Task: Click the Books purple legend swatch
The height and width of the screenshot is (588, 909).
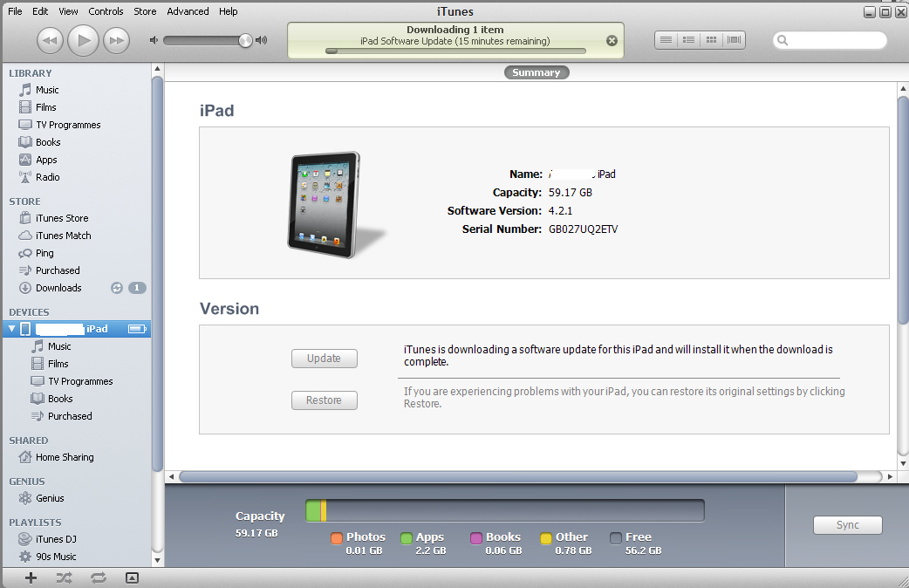Action: (x=476, y=538)
